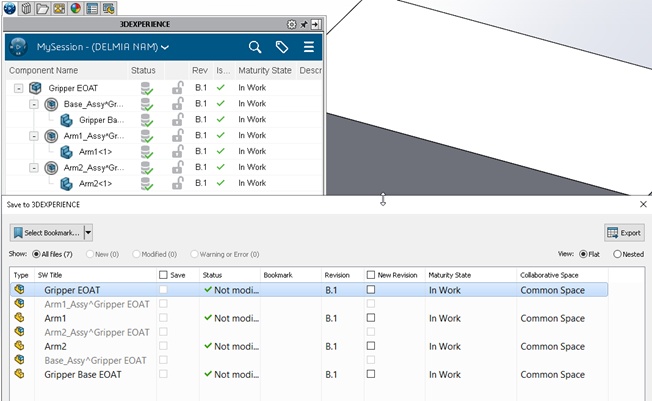Screen dimensions: 652x401
Task: Click lock icon in Arm1<1> row
Action: (178, 151)
